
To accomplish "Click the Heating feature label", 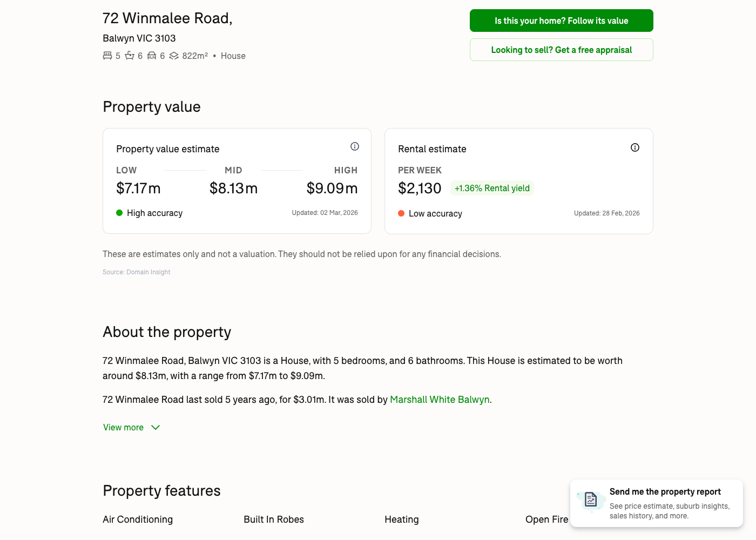I will coord(402,519).
